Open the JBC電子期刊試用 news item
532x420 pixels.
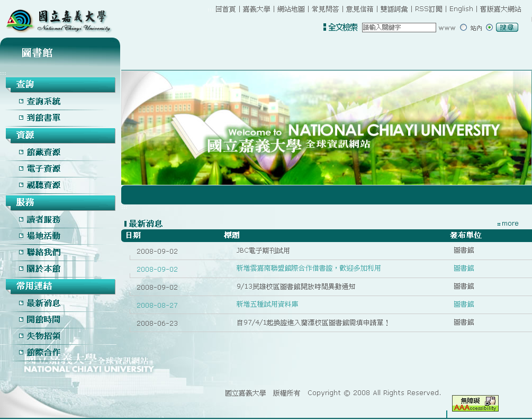click(263, 251)
